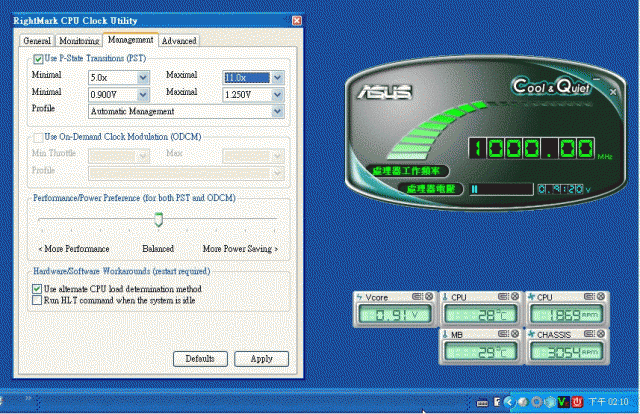This screenshot has height=414, width=640.
Task: Click the "Balanced" slider label
Action: [x=158, y=249]
